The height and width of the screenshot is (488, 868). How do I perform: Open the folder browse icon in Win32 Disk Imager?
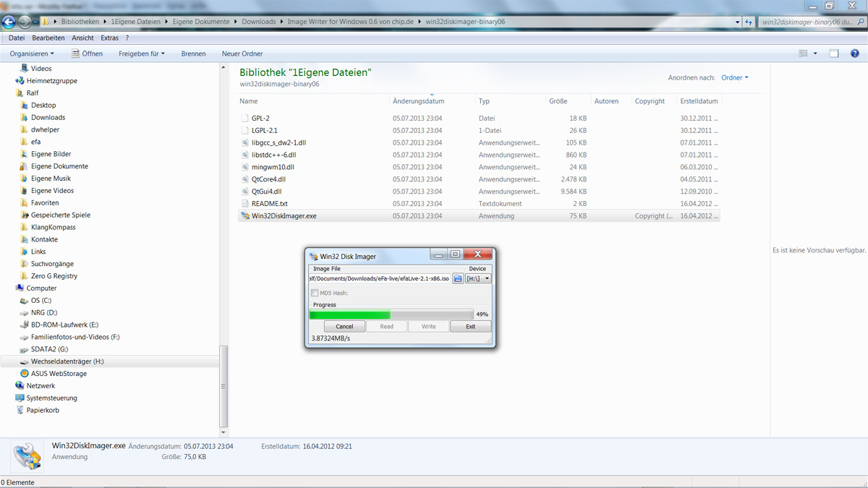[x=458, y=279]
